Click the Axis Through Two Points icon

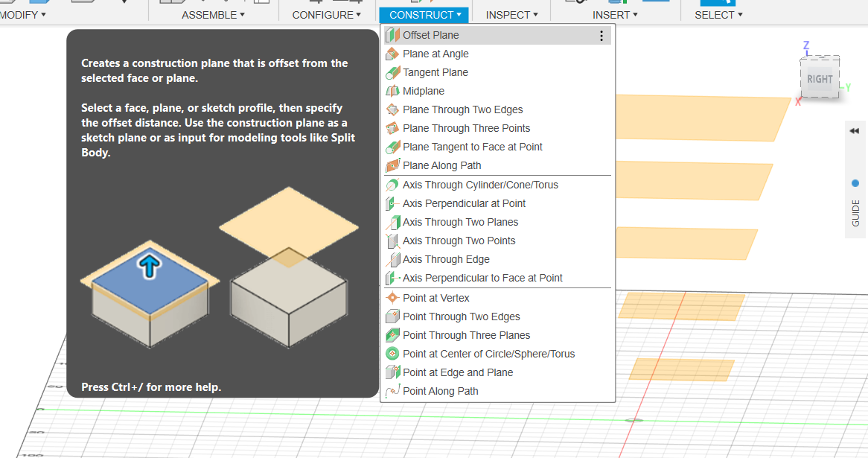pos(392,241)
